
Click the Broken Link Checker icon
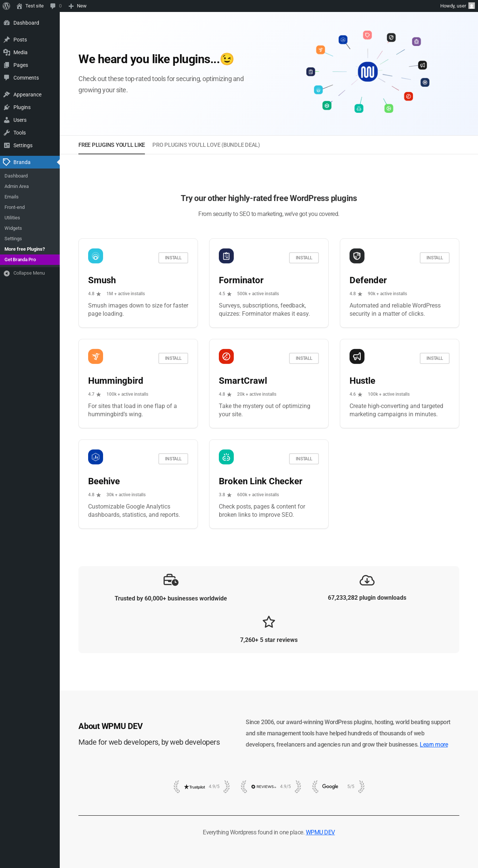(226, 457)
